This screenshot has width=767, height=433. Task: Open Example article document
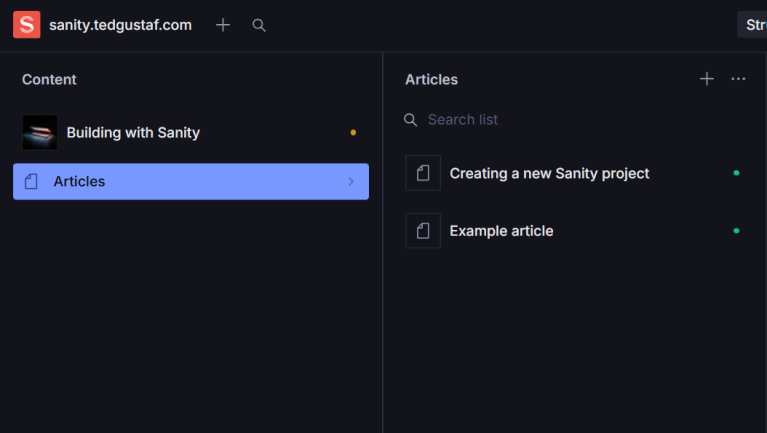coord(575,231)
